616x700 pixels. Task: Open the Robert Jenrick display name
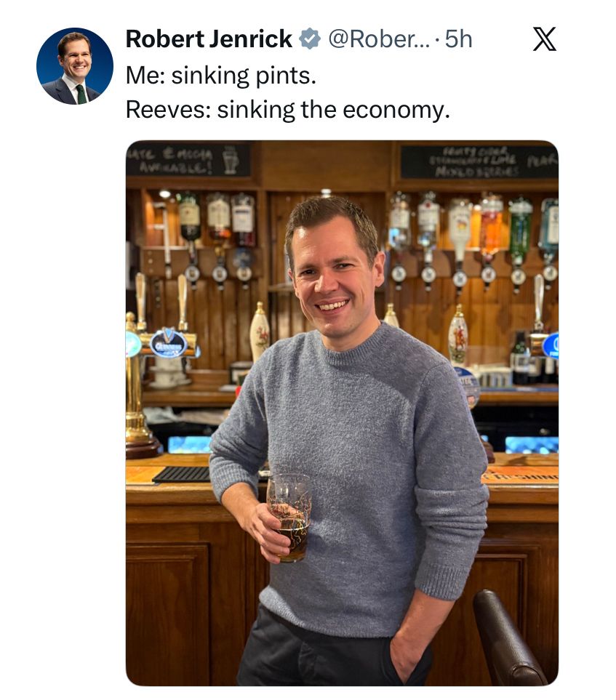pyautogui.click(x=209, y=39)
